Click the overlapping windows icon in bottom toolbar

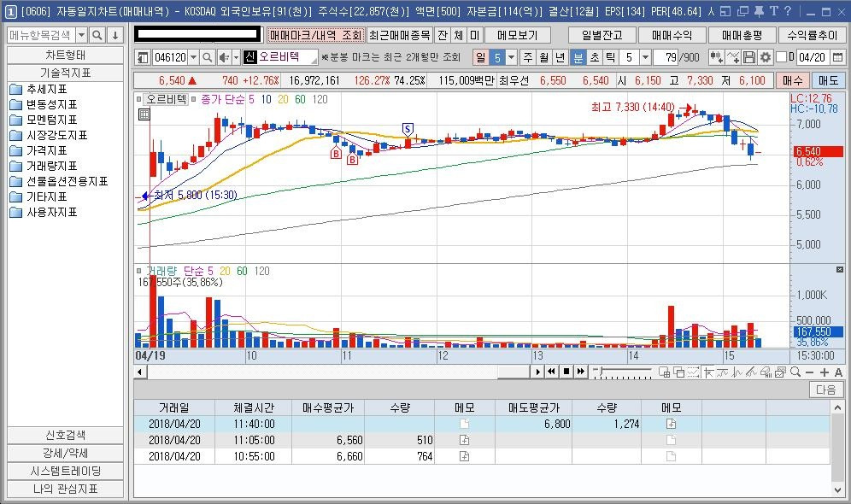tap(678, 372)
